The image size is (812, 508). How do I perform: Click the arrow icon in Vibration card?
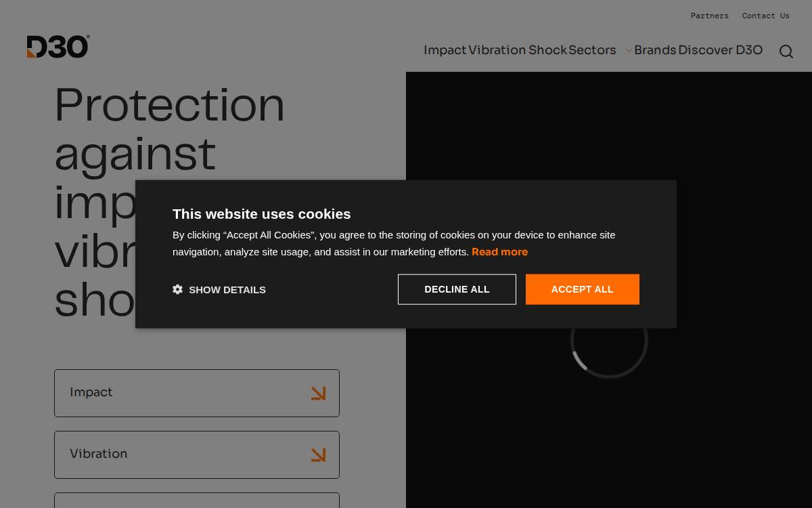318,455
